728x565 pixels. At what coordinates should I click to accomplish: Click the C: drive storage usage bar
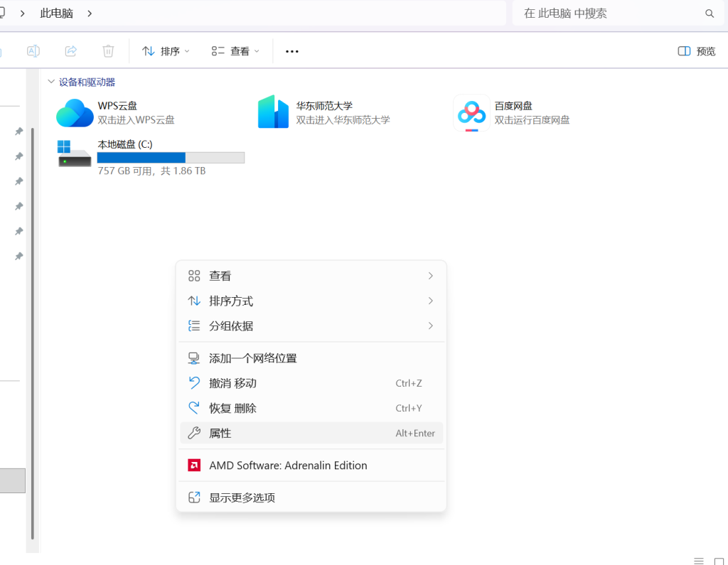point(171,158)
